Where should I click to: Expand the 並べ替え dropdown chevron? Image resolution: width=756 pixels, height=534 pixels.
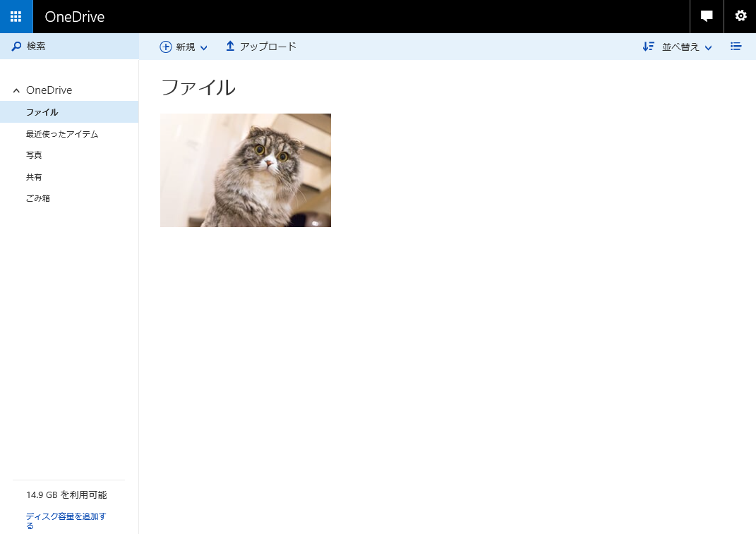(x=708, y=47)
